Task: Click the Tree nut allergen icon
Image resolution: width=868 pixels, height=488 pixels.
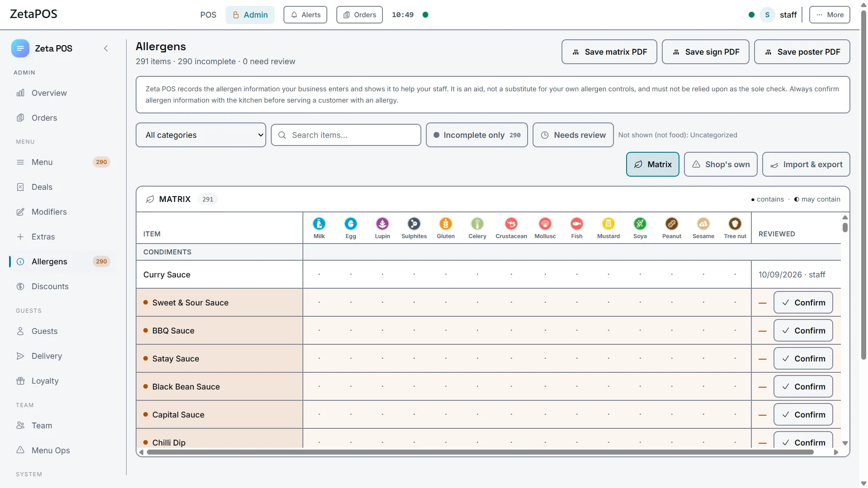Action: [735, 224]
